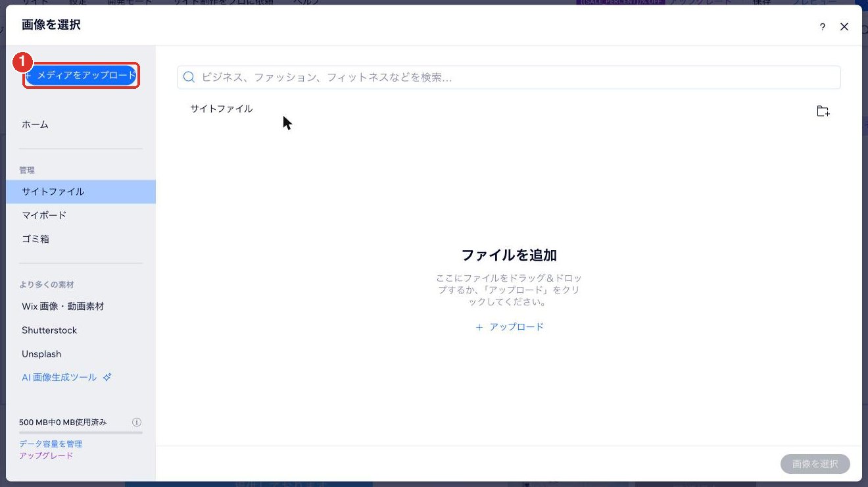The width and height of the screenshot is (868, 487).
Task: Click the 管理 section label
Action: 27,170
